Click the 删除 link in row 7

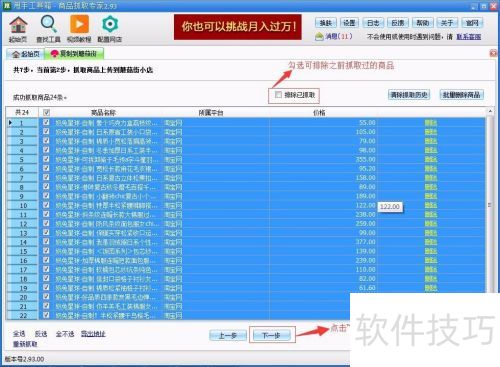pos(431,178)
